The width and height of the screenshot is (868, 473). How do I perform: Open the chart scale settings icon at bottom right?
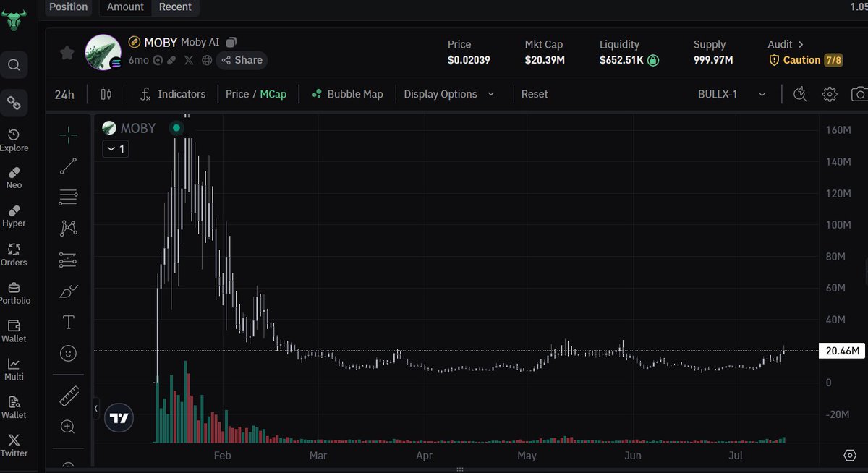point(850,455)
